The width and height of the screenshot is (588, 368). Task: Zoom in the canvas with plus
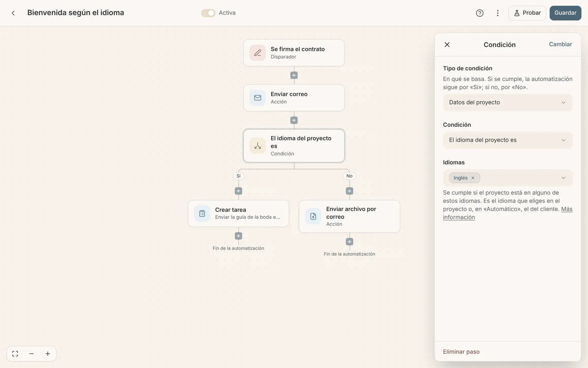point(48,354)
